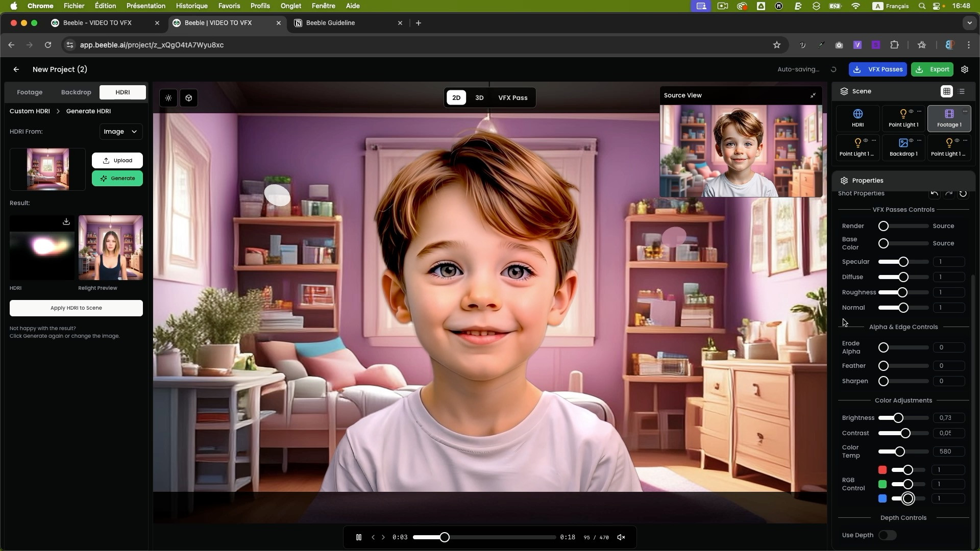
Task: Unmute audio with the speaker icon
Action: pos(621,537)
